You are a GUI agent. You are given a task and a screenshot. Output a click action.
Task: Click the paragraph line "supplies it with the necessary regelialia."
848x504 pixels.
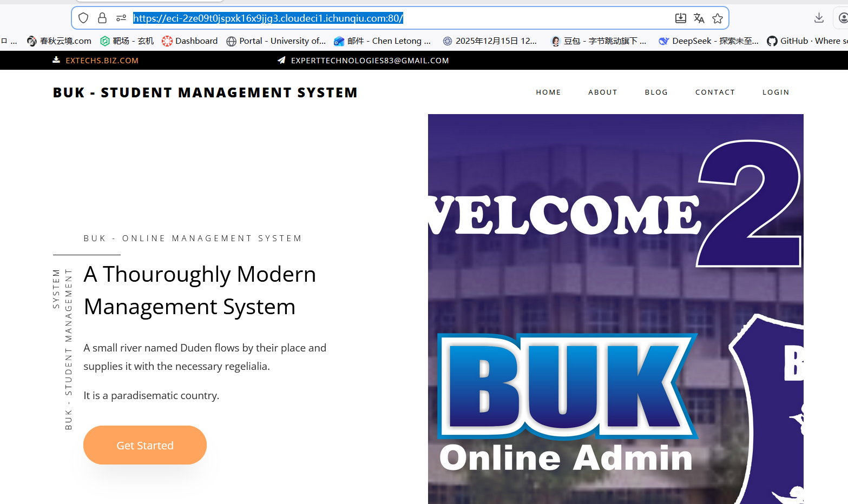pyautogui.click(x=176, y=366)
